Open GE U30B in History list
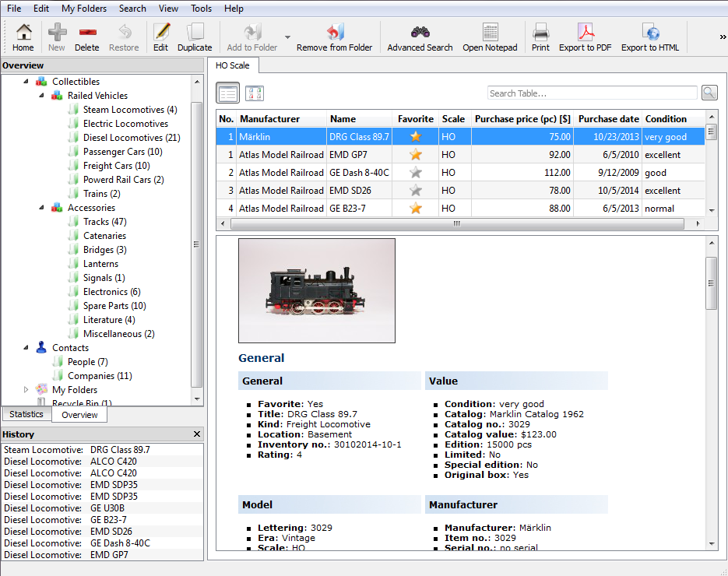The width and height of the screenshot is (728, 576). pos(103,508)
